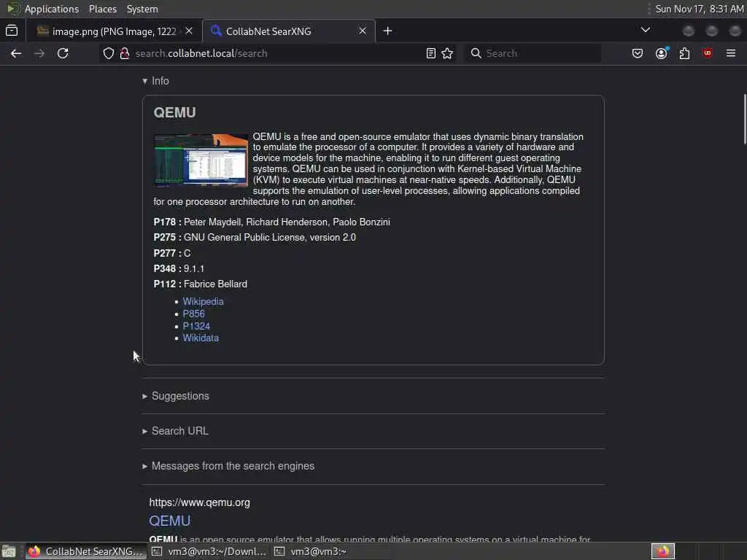Click the URL address bar
747x560 pixels.
(x=276, y=53)
